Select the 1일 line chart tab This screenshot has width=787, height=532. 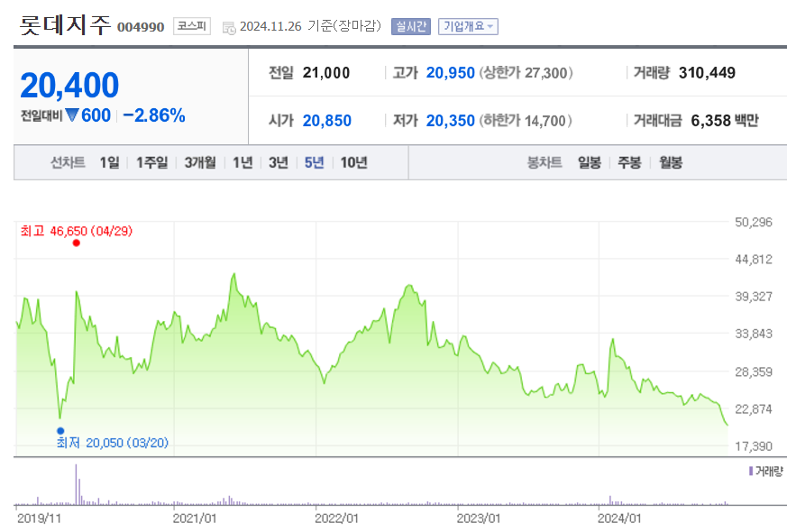pyautogui.click(x=109, y=162)
